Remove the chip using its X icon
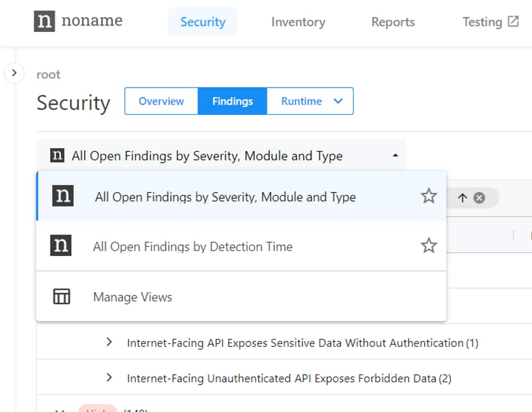The image size is (532, 412). (479, 197)
